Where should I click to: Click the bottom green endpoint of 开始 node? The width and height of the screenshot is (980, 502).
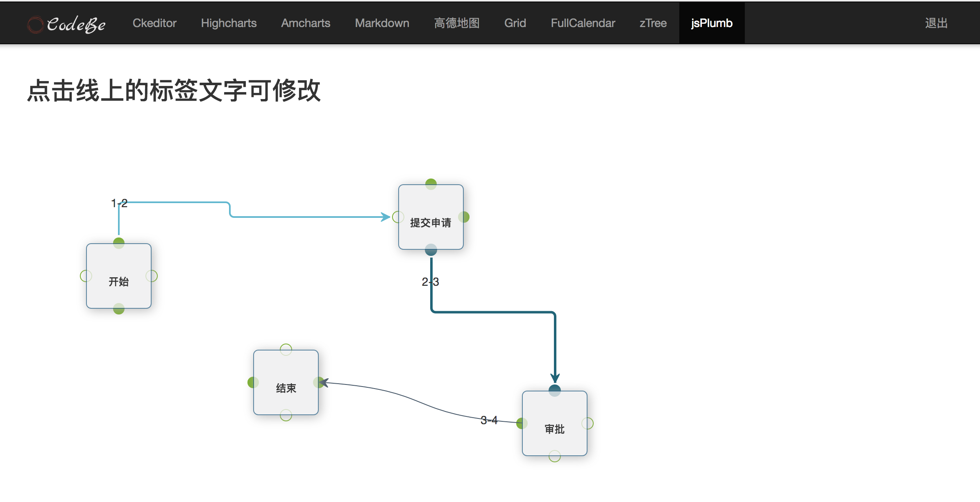pyautogui.click(x=119, y=309)
